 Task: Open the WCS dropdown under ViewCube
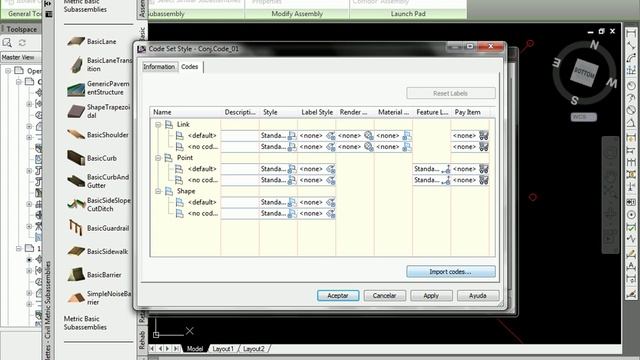pyautogui.click(x=583, y=117)
